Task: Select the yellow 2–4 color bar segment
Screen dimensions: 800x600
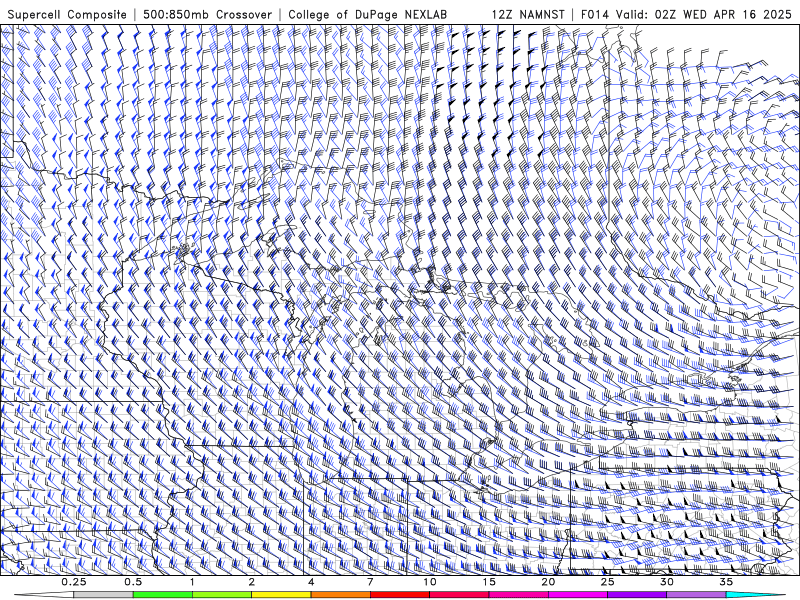Action: click(281, 595)
